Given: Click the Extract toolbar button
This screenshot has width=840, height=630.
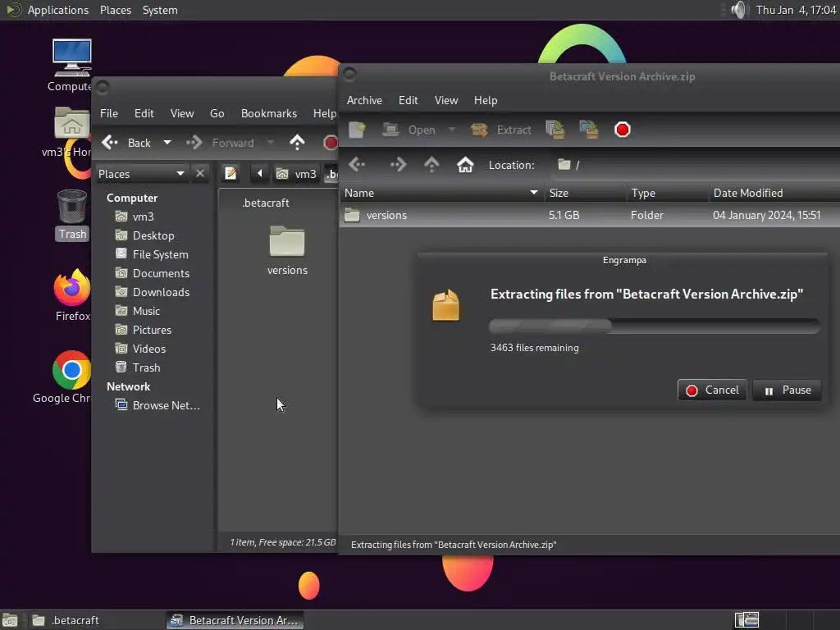Looking at the screenshot, I should [501, 130].
